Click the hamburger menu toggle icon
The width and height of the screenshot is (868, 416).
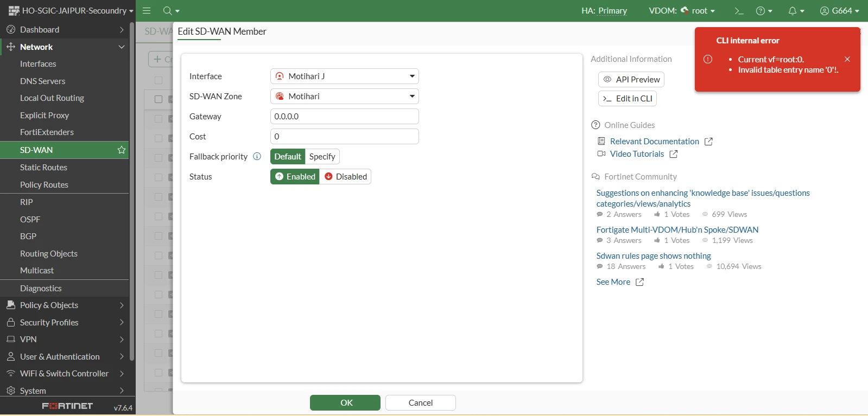[x=147, y=11]
